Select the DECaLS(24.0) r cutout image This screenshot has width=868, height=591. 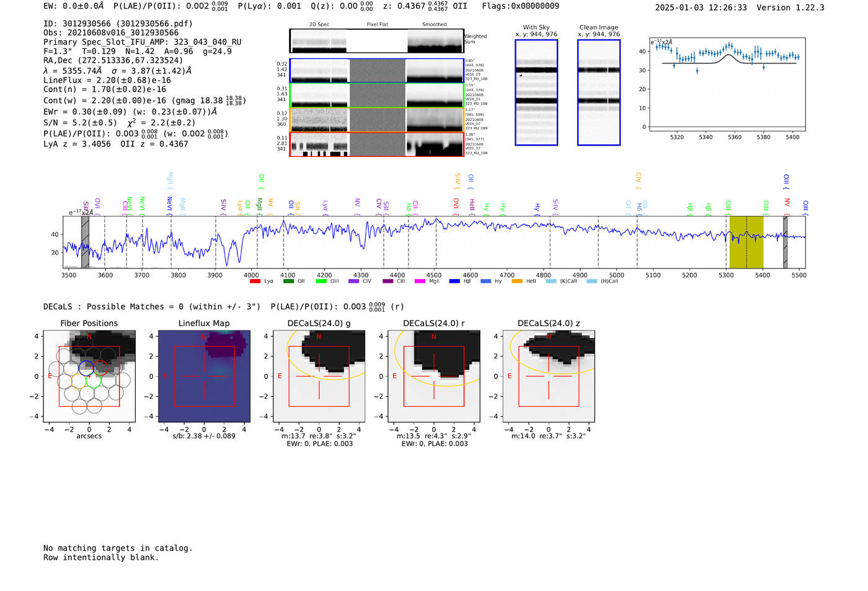pyautogui.click(x=434, y=376)
